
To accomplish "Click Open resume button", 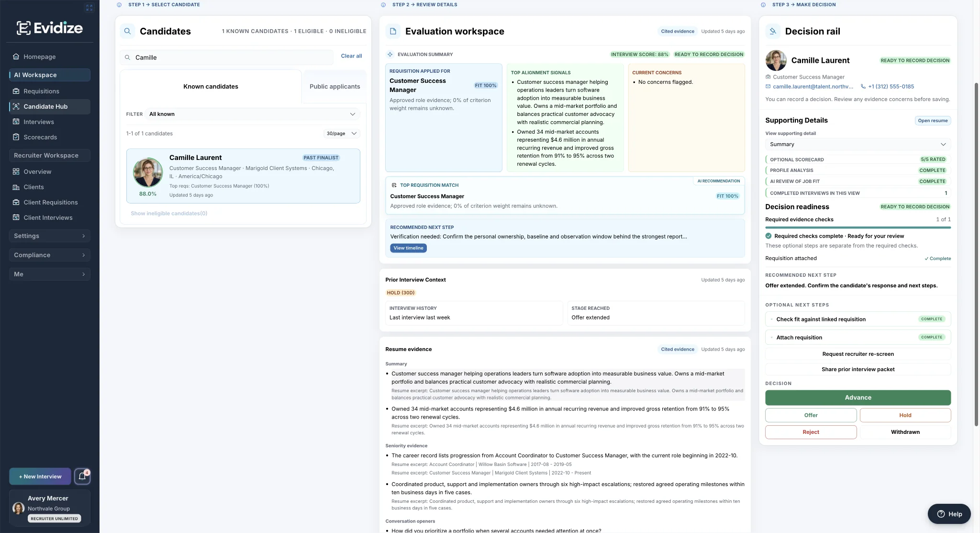I will coord(933,121).
